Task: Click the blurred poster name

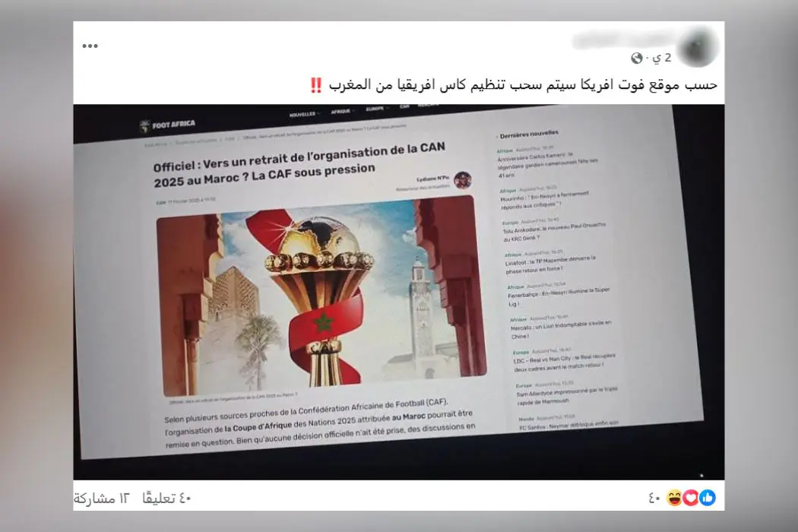Action: point(623,40)
